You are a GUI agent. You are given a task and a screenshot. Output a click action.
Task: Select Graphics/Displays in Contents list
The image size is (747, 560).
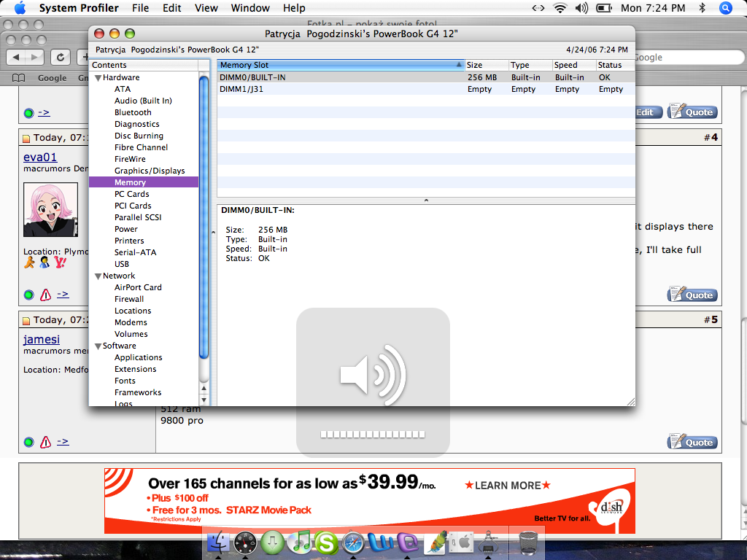(x=150, y=171)
